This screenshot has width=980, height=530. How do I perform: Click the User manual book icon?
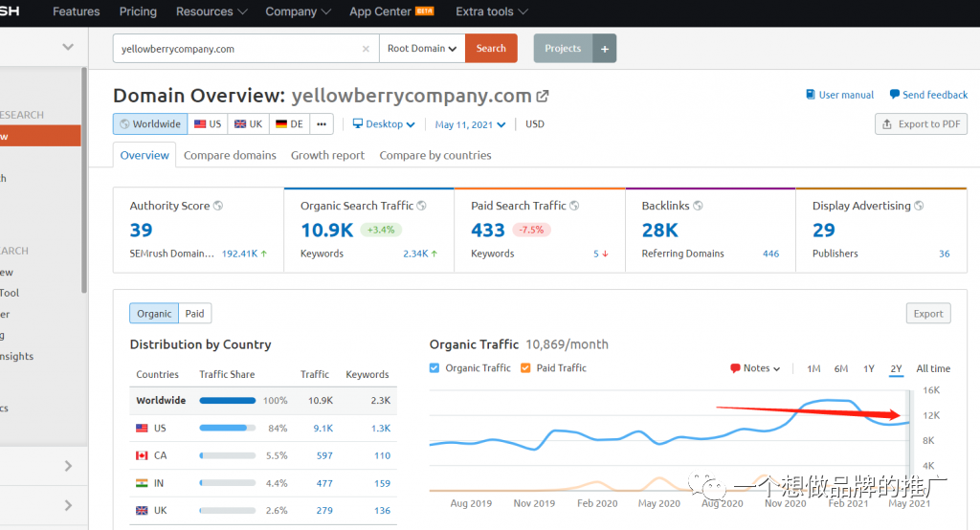pyautogui.click(x=810, y=95)
